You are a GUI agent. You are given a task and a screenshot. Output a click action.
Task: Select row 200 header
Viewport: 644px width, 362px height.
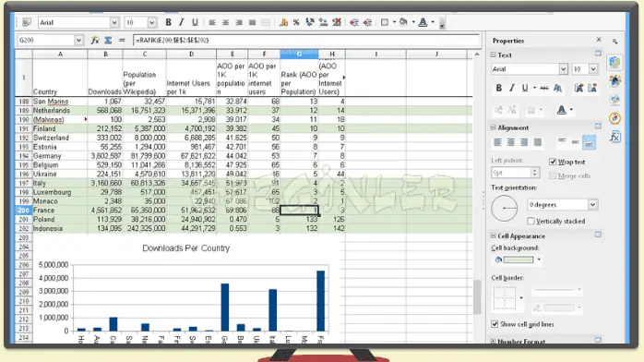(x=23, y=210)
